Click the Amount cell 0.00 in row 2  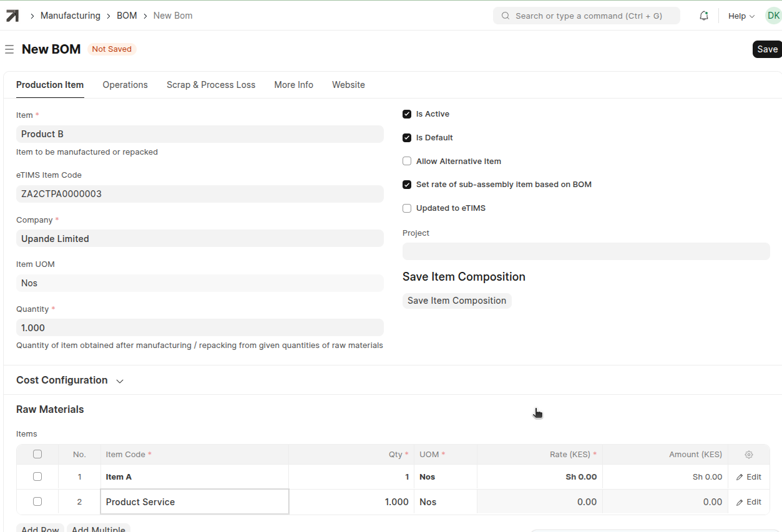coord(665,502)
